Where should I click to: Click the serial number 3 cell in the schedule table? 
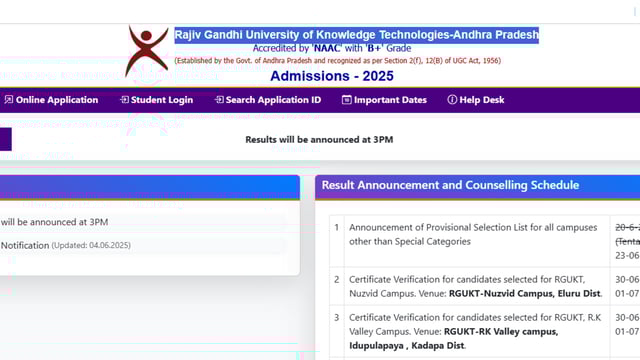tap(337, 331)
